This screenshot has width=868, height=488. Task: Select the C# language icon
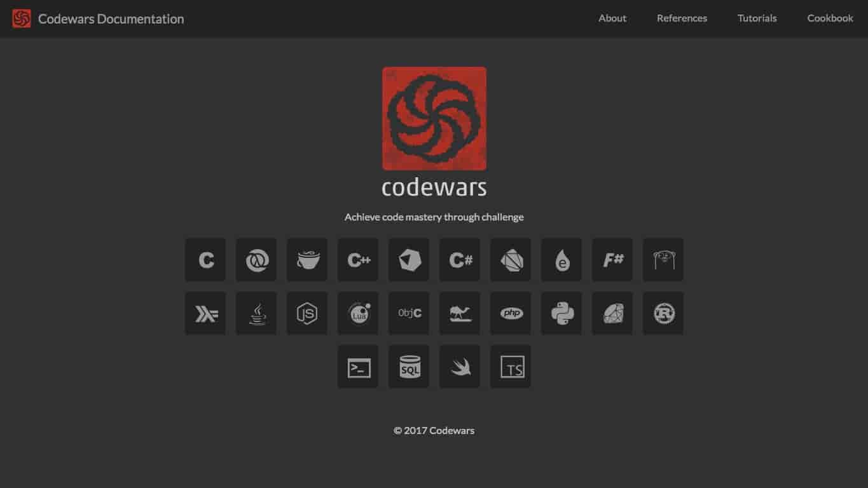click(459, 259)
